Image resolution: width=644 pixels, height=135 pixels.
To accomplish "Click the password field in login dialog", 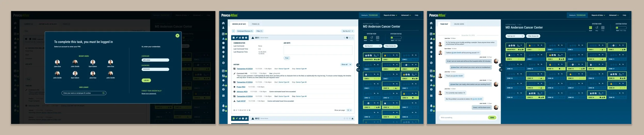I will (x=155, y=69).
